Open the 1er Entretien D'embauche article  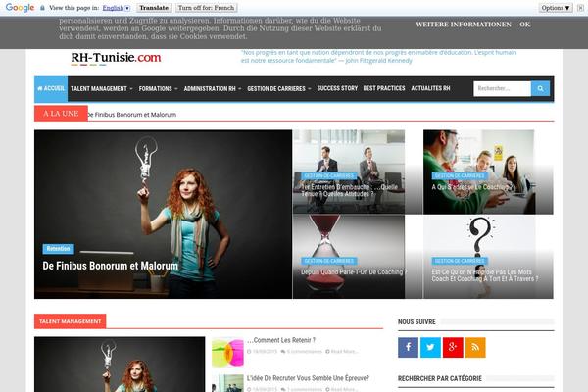(x=349, y=190)
